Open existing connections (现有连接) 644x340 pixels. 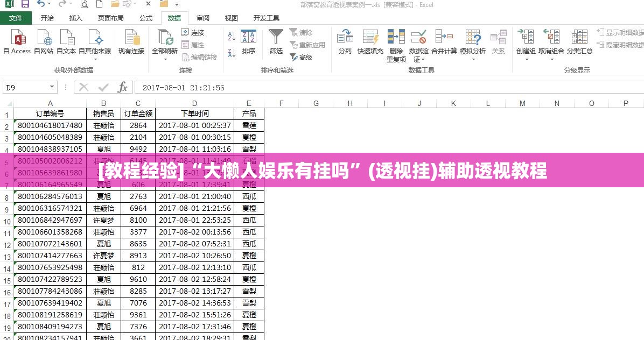(x=131, y=42)
